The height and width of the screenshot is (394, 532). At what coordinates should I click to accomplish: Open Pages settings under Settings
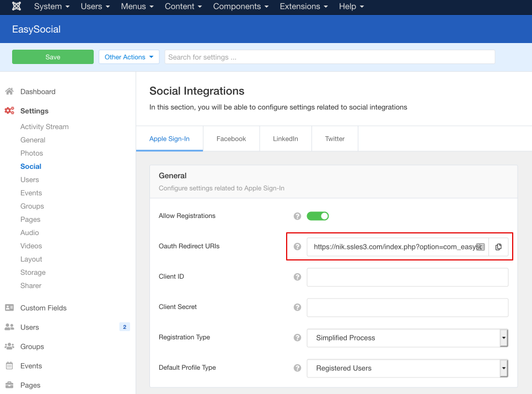pyautogui.click(x=30, y=220)
